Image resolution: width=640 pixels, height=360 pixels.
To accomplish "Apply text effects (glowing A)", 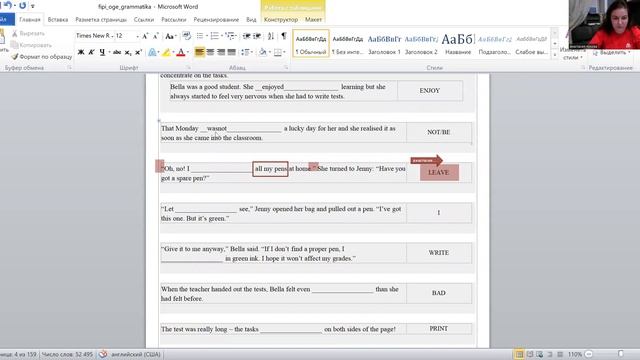I will point(152,52).
